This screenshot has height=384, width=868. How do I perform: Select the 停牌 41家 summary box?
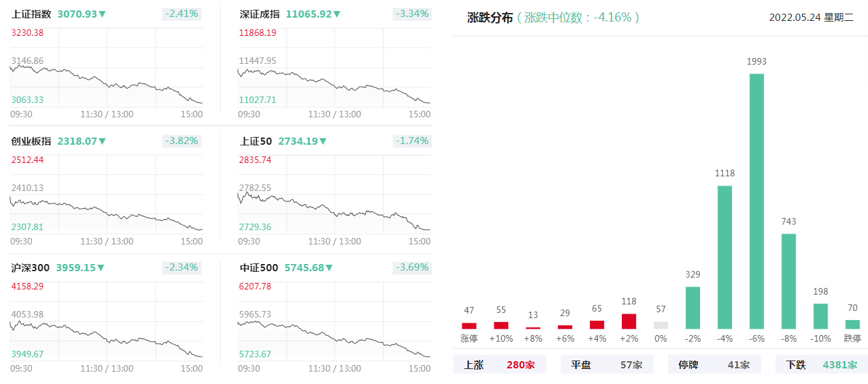(x=714, y=364)
